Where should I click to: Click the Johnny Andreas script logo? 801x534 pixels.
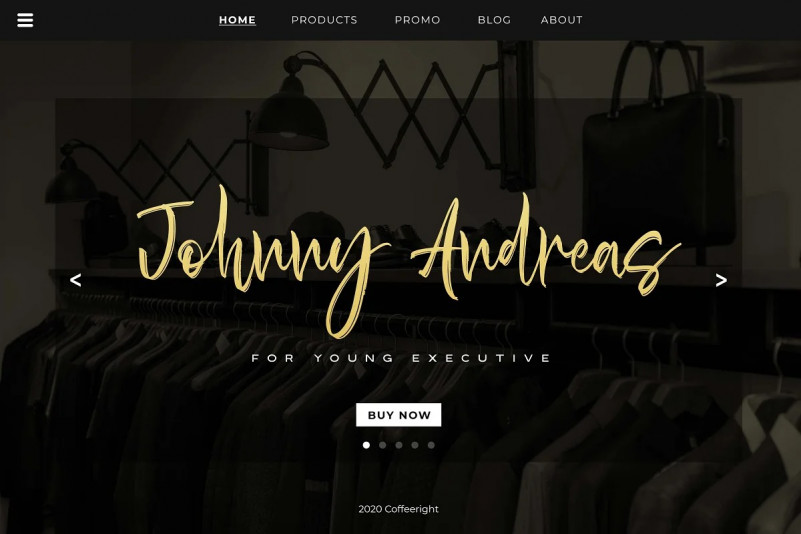409,261
